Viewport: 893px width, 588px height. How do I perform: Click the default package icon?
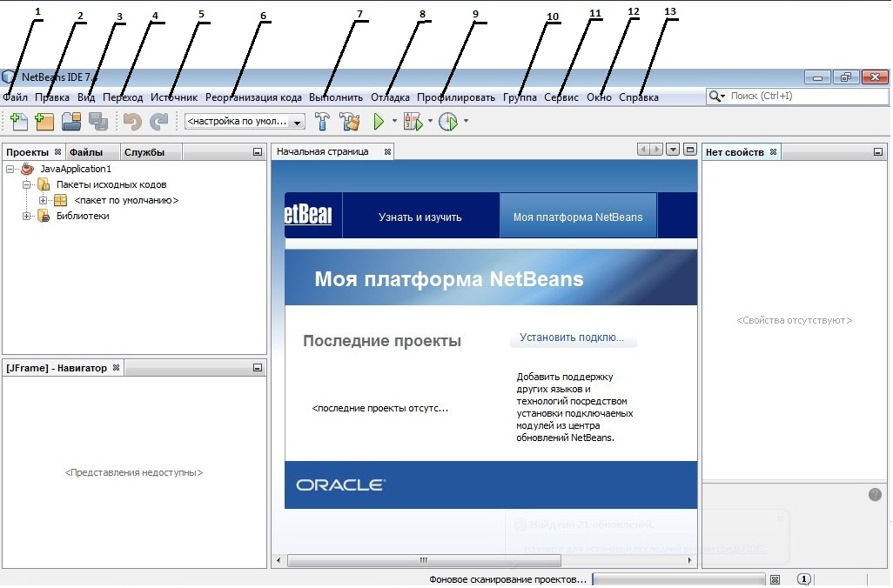click(x=60, y=200)
